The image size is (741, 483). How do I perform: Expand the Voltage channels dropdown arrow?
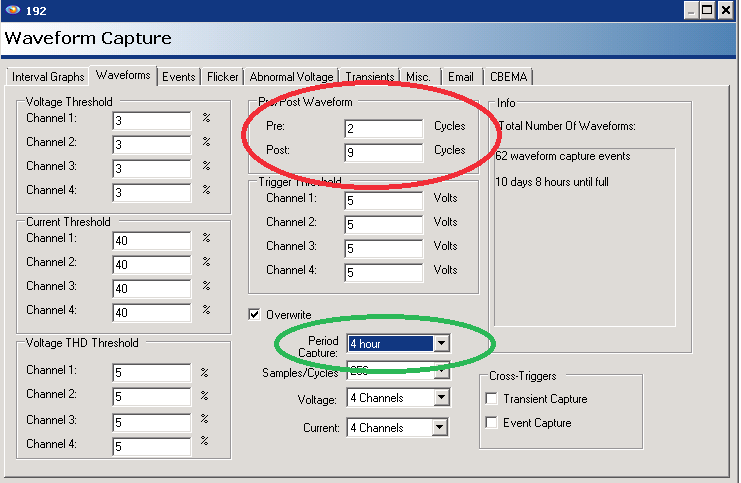[x=441, y=397]
